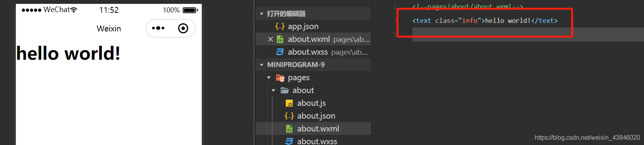
Task: Click the hello world! text in simulator
Action: tap(68, 53)
